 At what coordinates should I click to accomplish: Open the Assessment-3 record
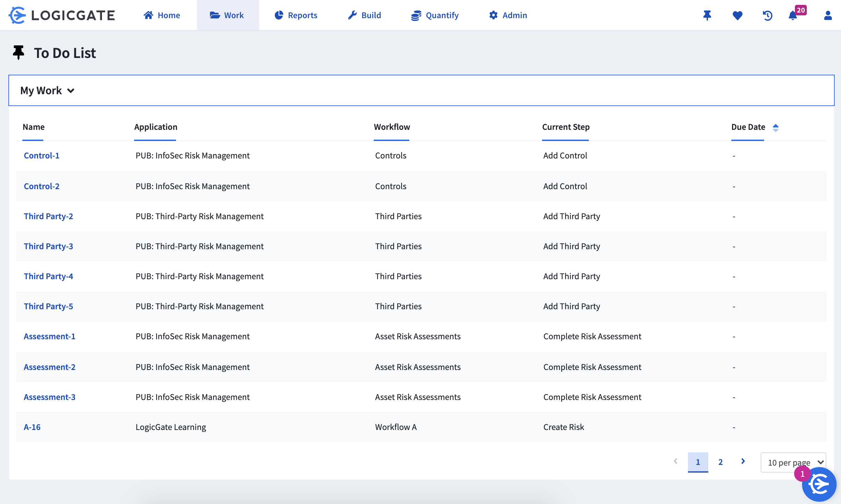(50, 397)
